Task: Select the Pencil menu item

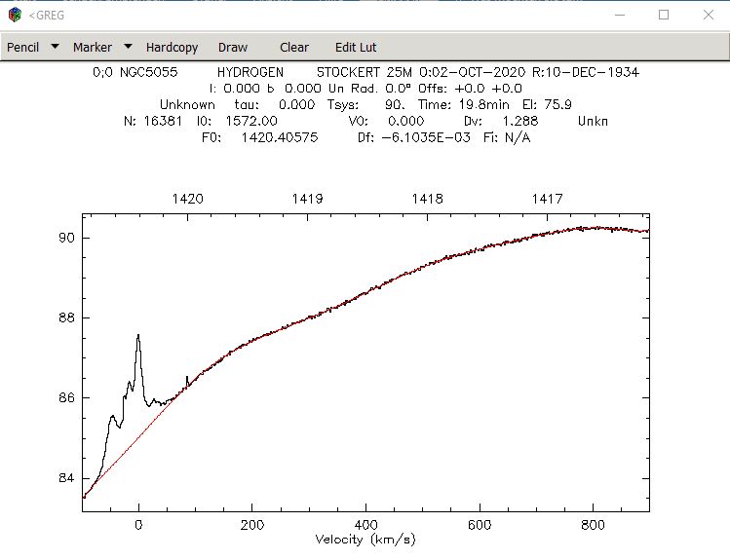Action: pyautogui.click(x=22, y=48)
